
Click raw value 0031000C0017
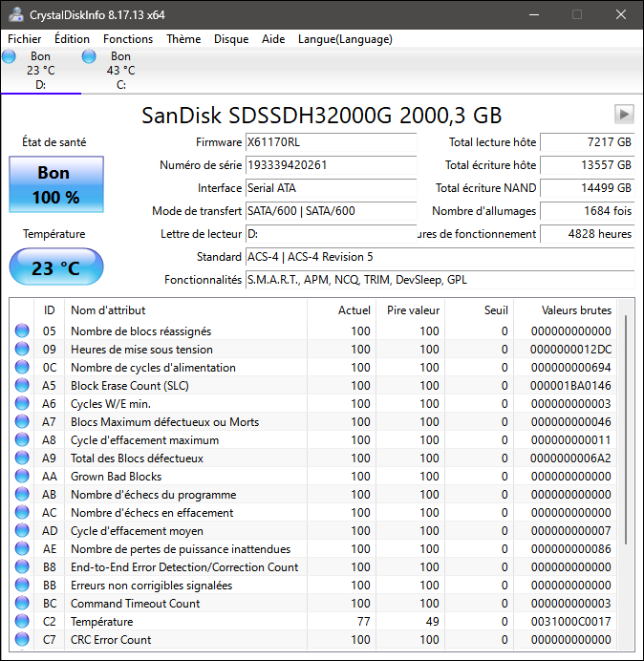(570, 622)
